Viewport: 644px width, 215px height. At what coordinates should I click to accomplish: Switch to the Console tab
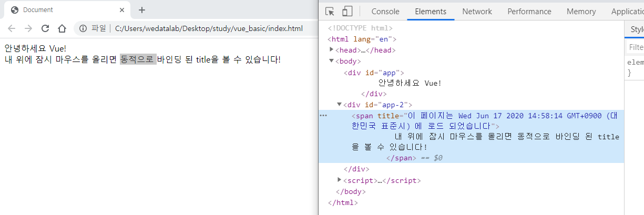[x=385, y=12]
